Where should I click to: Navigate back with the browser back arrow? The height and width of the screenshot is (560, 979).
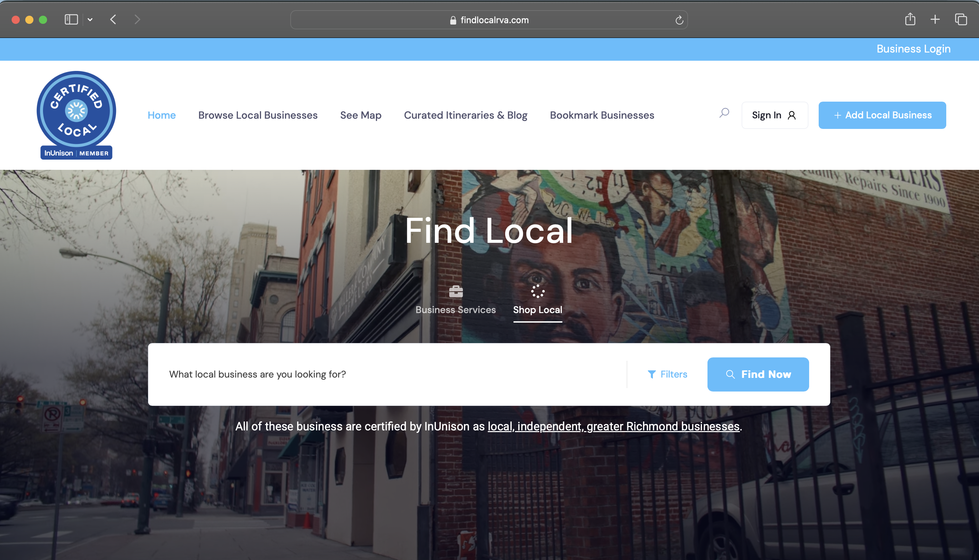coord(113,20)
